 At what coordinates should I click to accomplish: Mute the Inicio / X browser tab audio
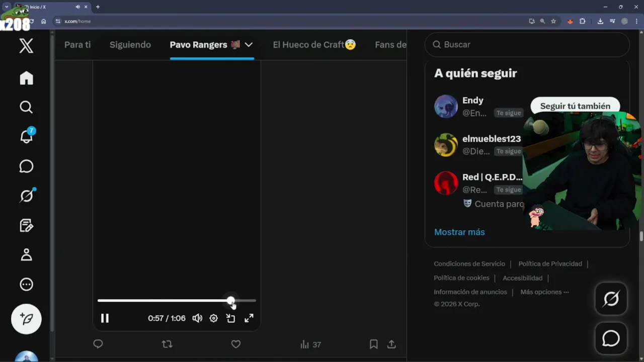point(77,7)
